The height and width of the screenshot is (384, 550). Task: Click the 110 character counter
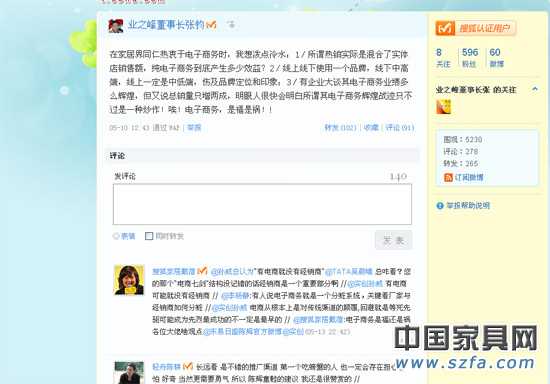(x=398, y=176)
